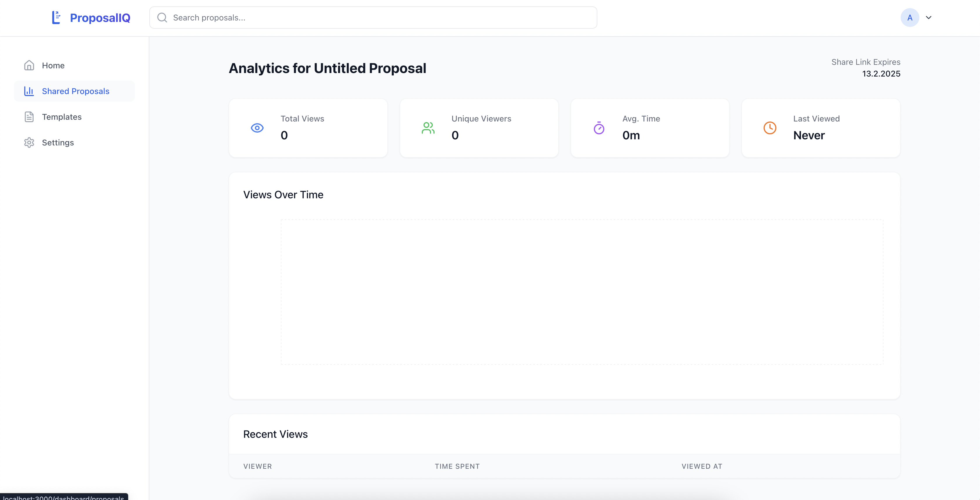This screenshot has width=980, height=500.
Task: Click the Avg. Time stopwatch icon
Action: click(599, 128)
